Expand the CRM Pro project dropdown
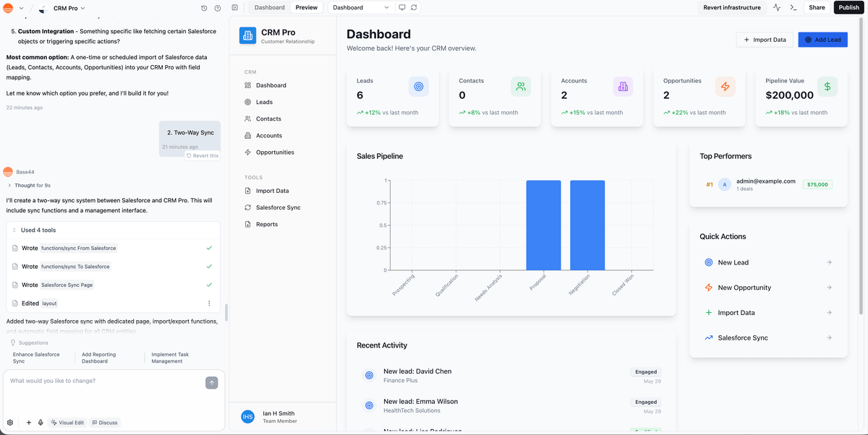This screenshot has height=435, width=868. (x=69, y=8)
